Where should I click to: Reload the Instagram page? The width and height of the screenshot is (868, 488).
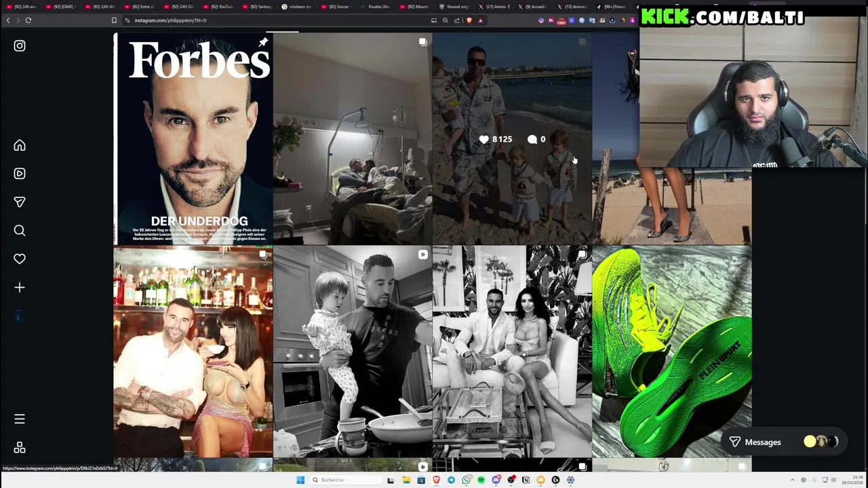click(x=28, y=20)
